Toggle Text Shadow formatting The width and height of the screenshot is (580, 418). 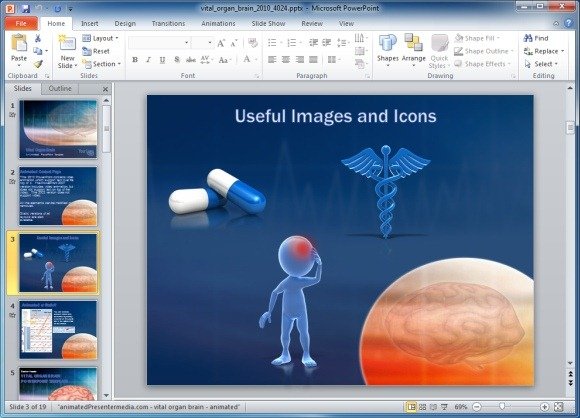point(177,60)
